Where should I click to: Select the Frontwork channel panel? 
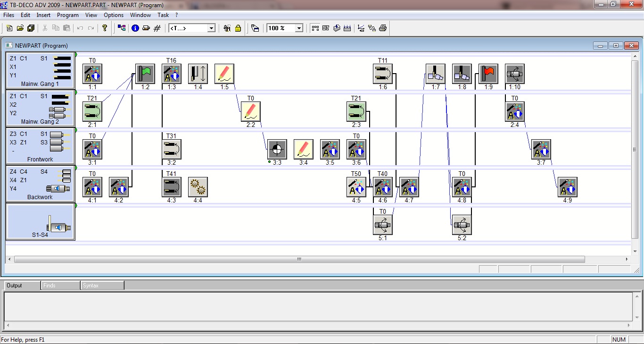pyautogui.click(x=40, y=146)
